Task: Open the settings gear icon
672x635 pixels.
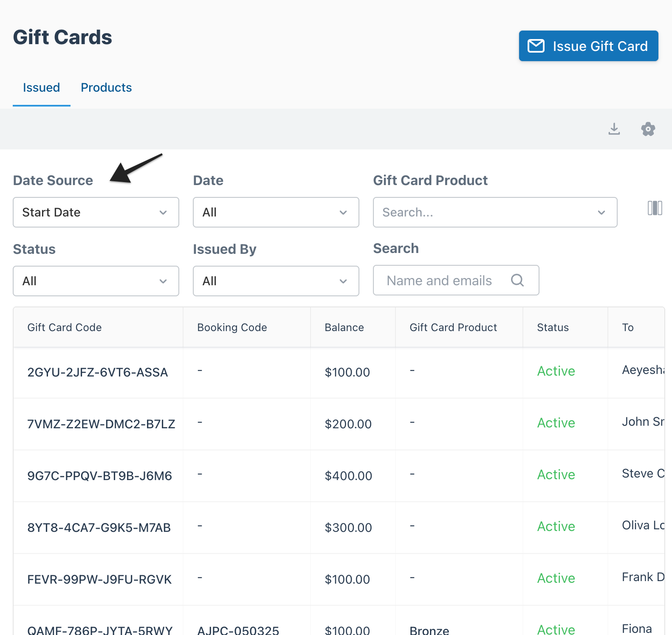Action: point(648,129)
